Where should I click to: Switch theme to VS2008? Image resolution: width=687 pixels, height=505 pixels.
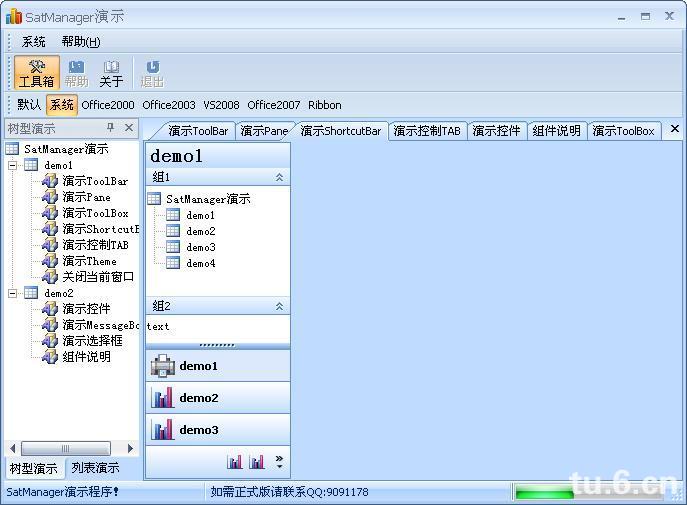tap(221, 105)
